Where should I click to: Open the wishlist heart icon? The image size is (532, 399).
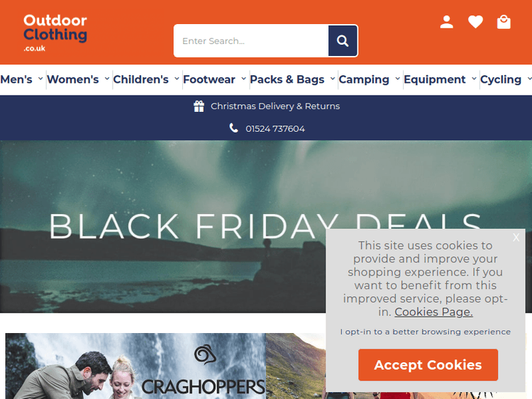475,22
